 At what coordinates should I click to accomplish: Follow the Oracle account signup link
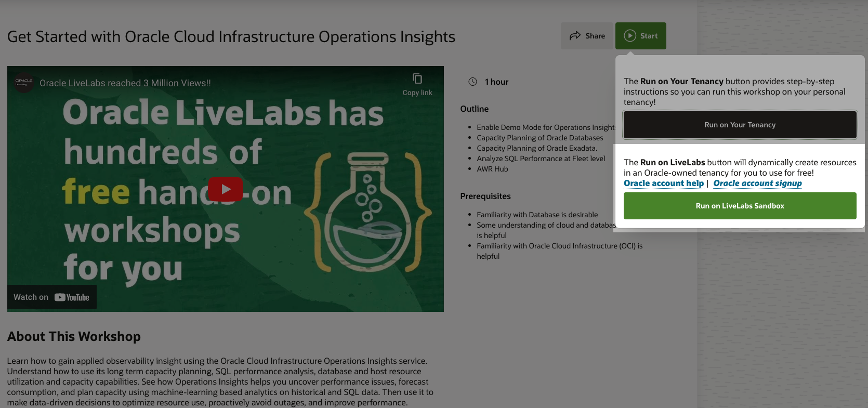tap(757, 183)
